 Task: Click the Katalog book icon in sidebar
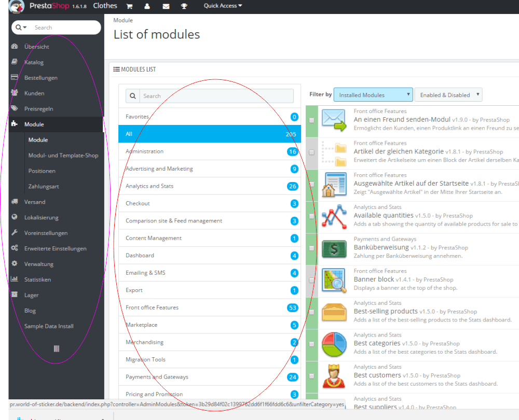[x=15, y=62]
